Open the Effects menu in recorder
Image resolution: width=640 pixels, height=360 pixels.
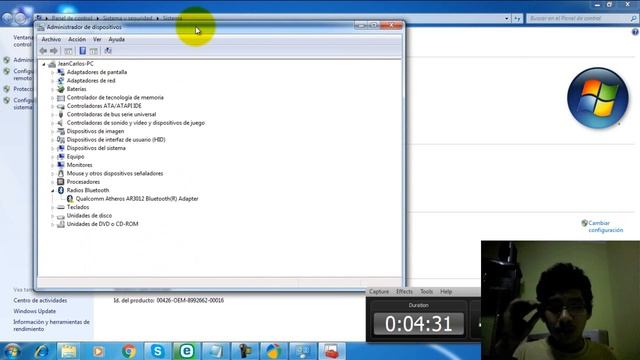click(404, 291)
